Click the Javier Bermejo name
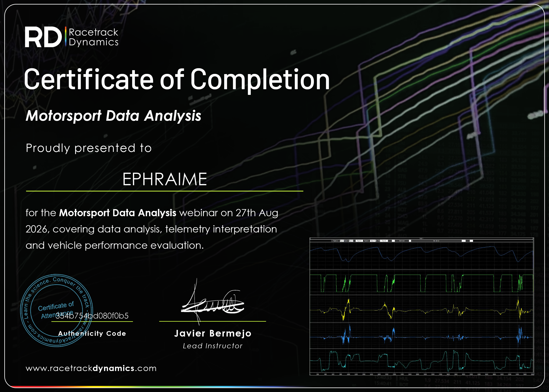 [213, 333]
